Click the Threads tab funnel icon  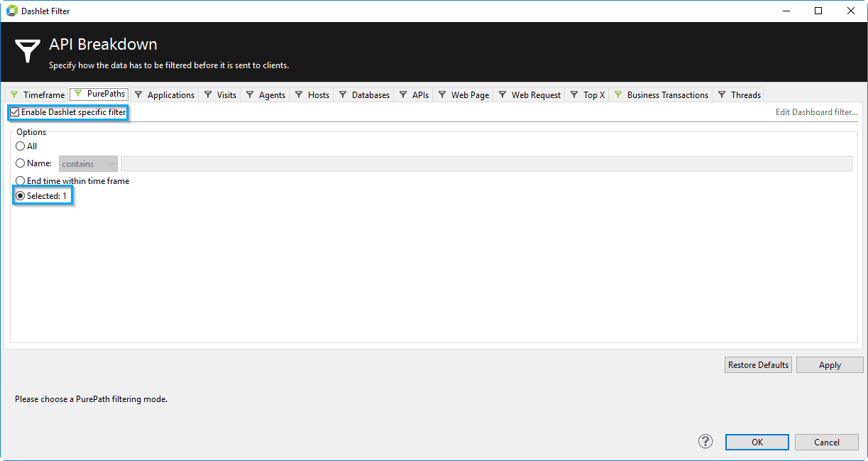(x=722, y=94)
